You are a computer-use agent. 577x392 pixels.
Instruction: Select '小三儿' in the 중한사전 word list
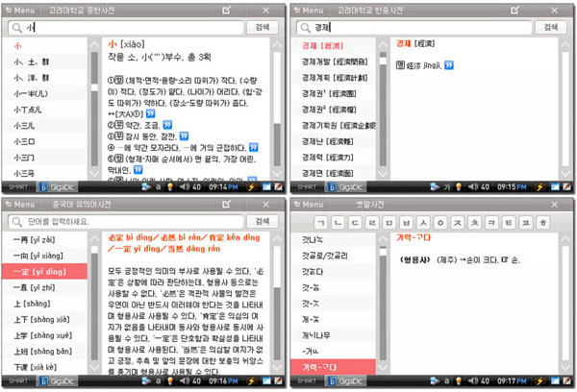(44, 126)
